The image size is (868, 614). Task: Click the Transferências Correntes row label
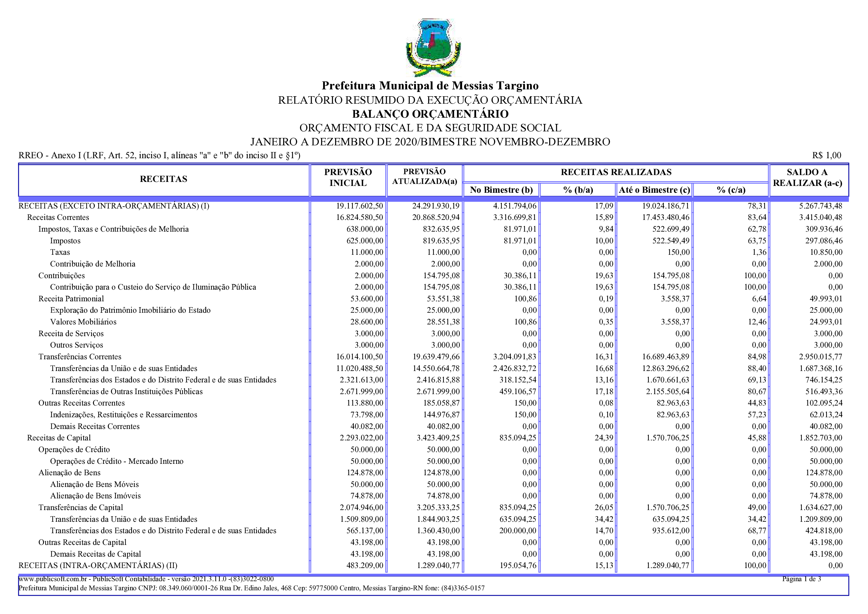[80, 357]
